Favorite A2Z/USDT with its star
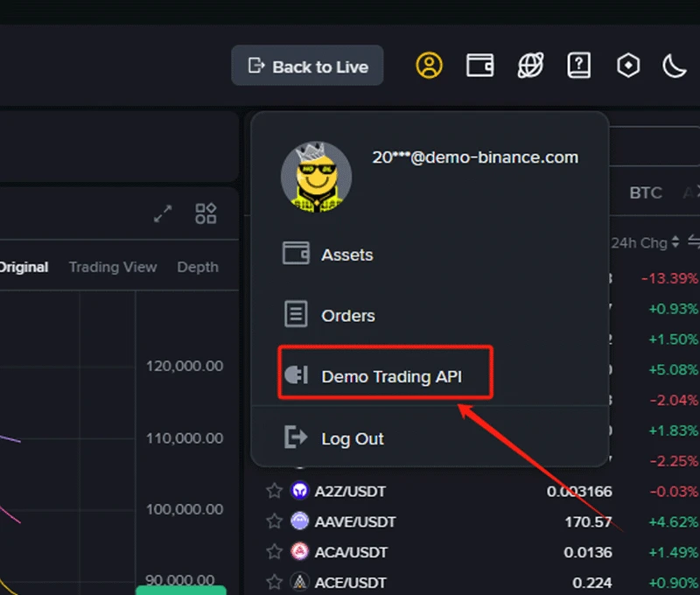The height and width of the screenshot is (595, 700). (x=274, y=491)
